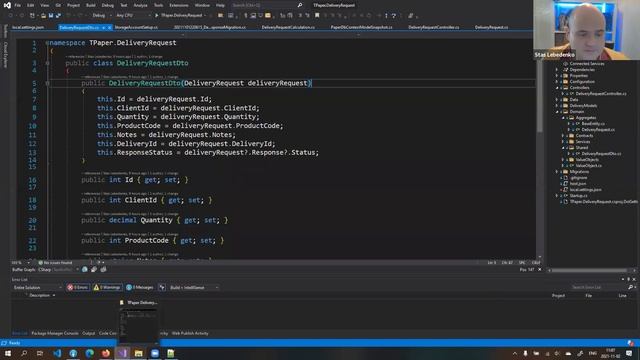
Task: Click the Save All toolbar icon
Action: pyautogui.click(x=58, y=16)
